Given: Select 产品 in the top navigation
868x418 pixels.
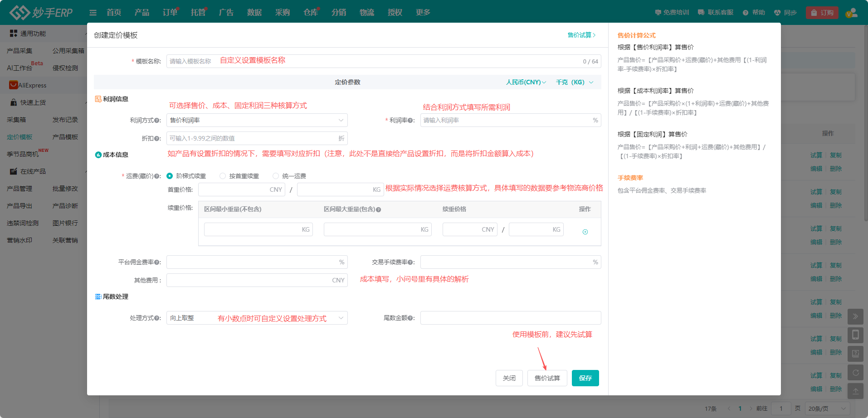Looking at the screenshot, I should 142,12.
